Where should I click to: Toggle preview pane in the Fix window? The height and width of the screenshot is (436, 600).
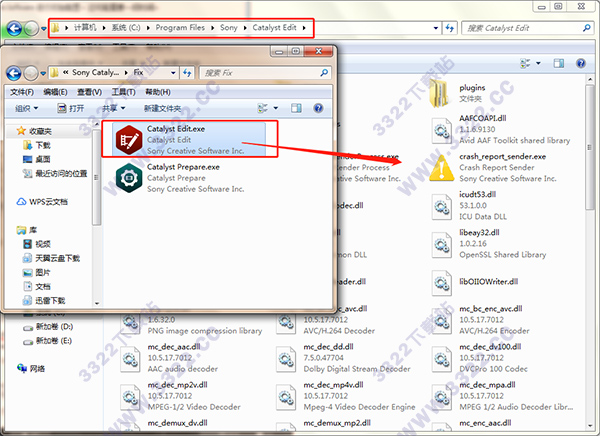(x=296, y=108)
